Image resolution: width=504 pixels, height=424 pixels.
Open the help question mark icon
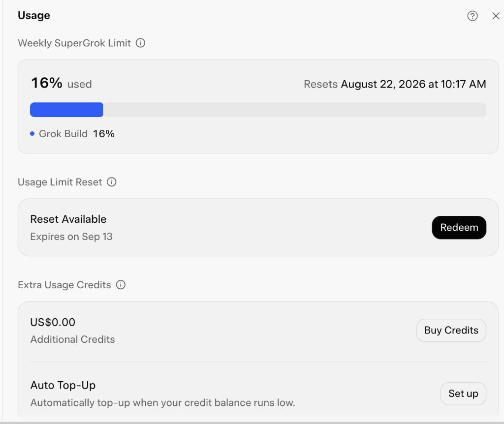click(472, 16)
